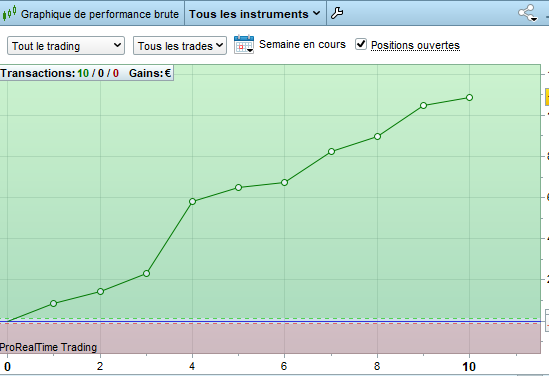Expand the Tous les instruments dropdown
This screenshot has width=549, height=376.
pos(255,14)
